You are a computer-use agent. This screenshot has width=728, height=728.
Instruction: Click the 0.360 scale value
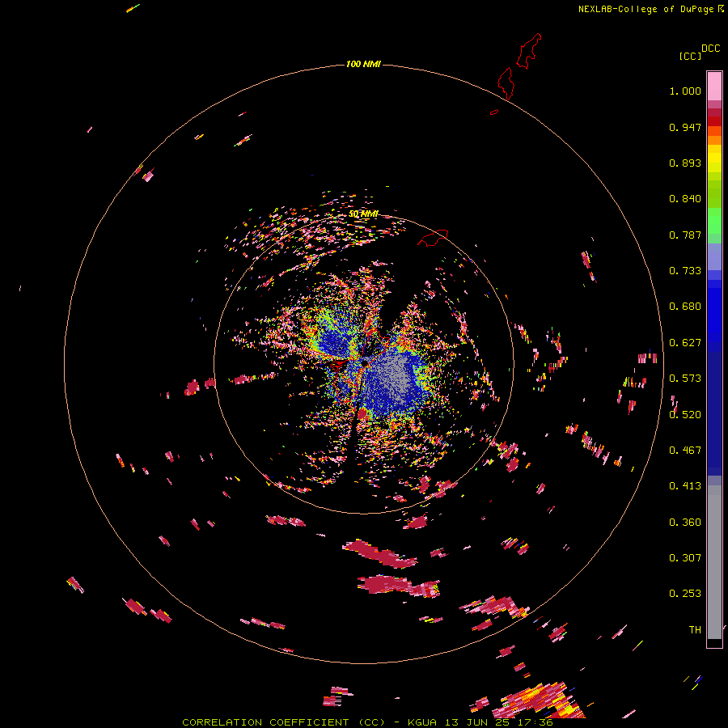point(685,523)
